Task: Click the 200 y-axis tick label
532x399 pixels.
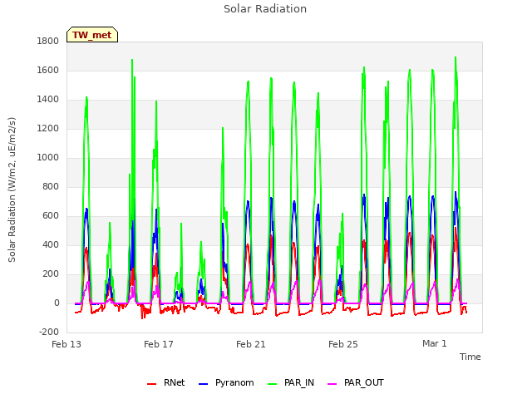Action: pos(51,273)
